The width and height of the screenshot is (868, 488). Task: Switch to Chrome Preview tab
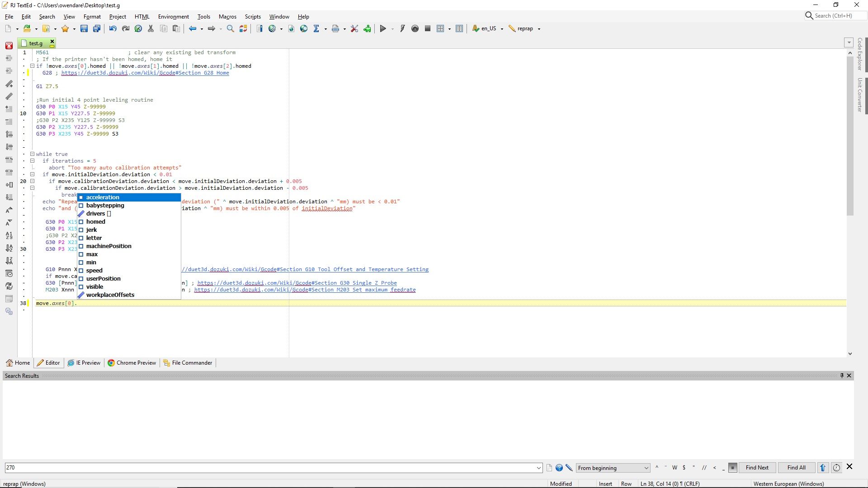coord(132,362)
